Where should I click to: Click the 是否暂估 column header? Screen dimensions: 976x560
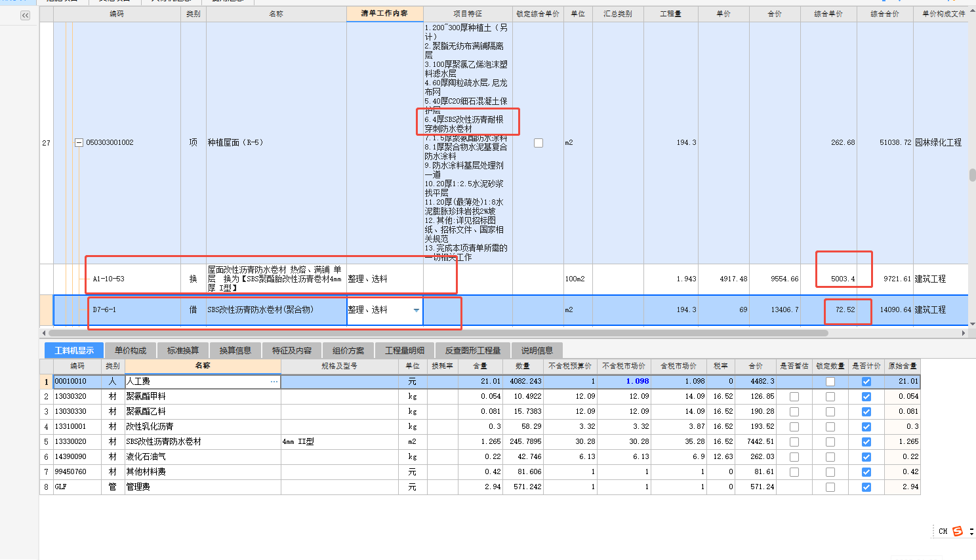click(x=794, y=366)
